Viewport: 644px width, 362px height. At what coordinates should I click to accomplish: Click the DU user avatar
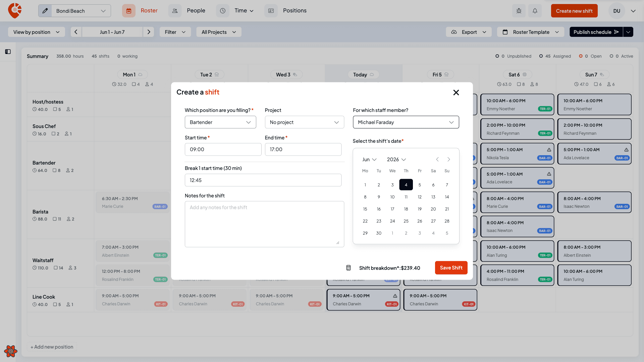pyautogui.click(x=616, y=11)
